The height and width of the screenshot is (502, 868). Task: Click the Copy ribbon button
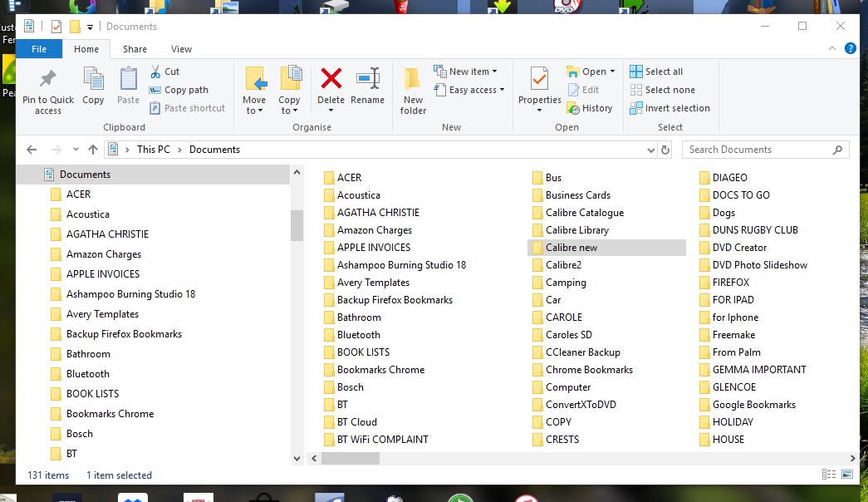[x=93, y=86]
